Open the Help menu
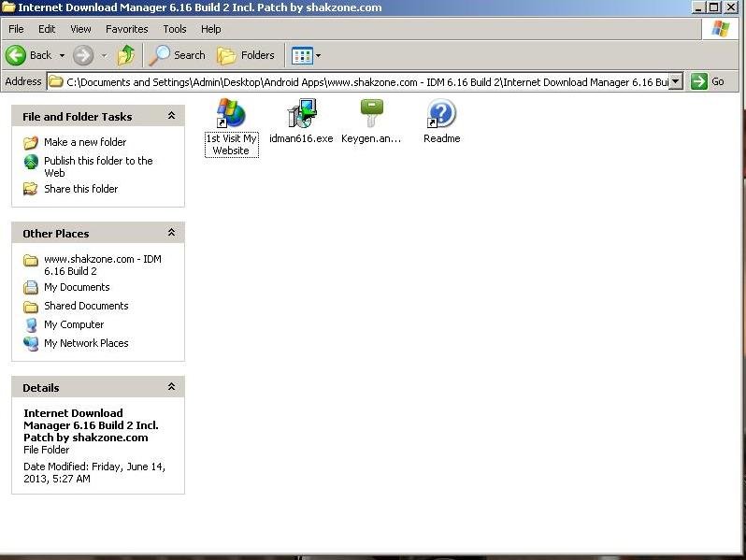This screenshot has width=746, height=560. point(210,29)
